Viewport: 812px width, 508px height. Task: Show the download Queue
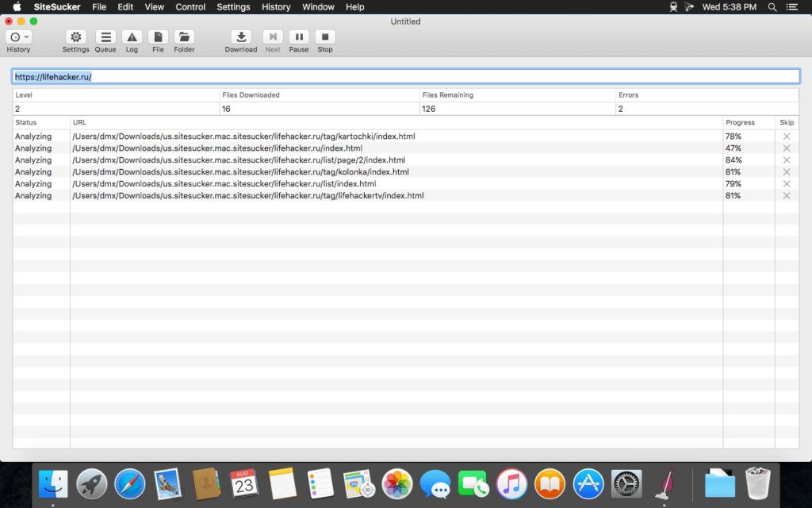[x=105, y=37]
